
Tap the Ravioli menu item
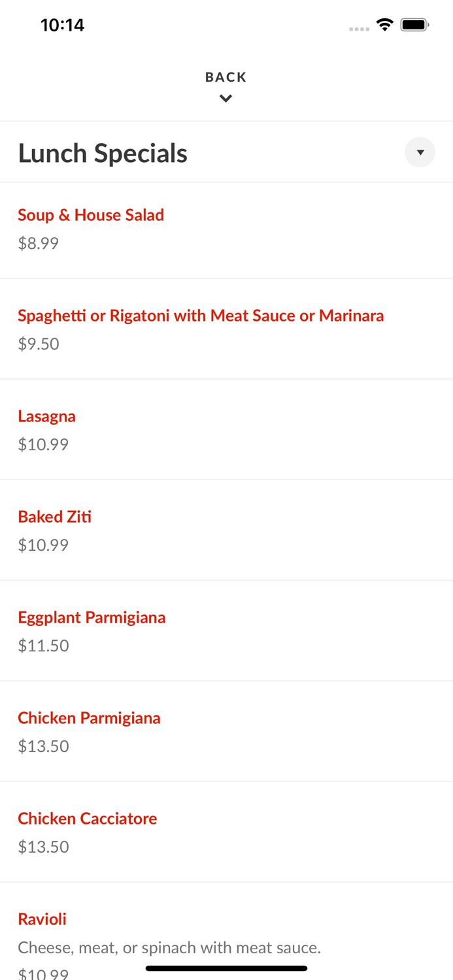(42, 919)
